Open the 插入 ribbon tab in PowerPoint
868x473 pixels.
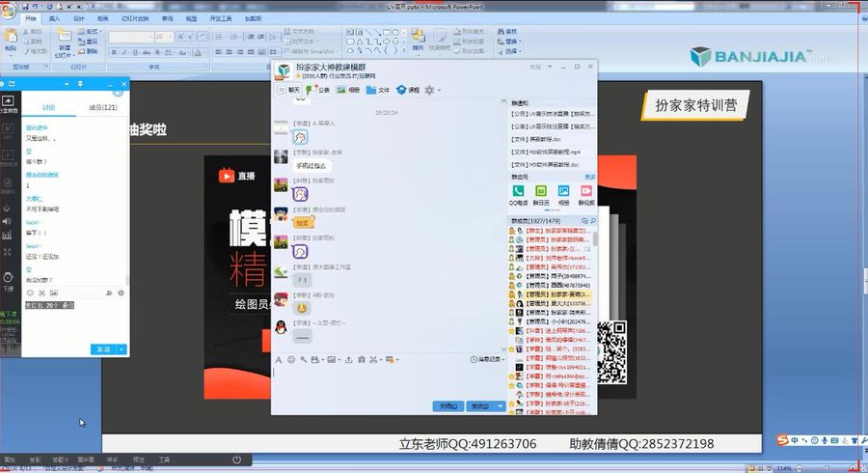coord(54,18)
